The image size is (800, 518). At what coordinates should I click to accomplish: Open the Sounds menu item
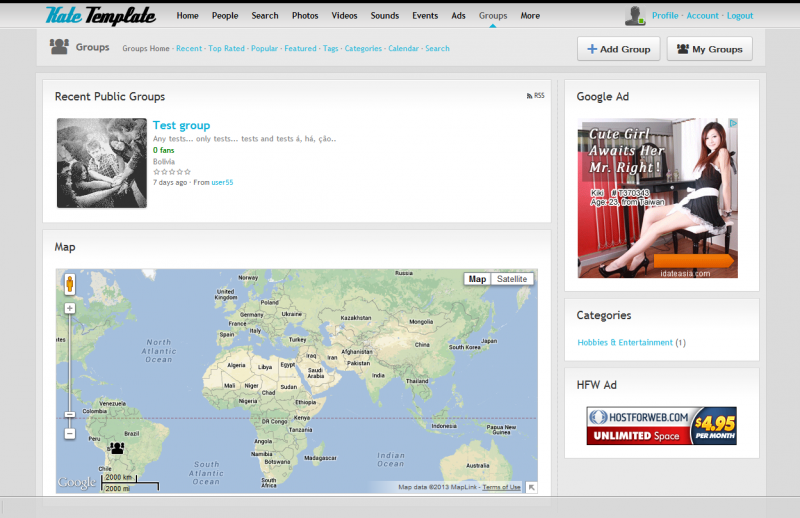click(385, 16)
